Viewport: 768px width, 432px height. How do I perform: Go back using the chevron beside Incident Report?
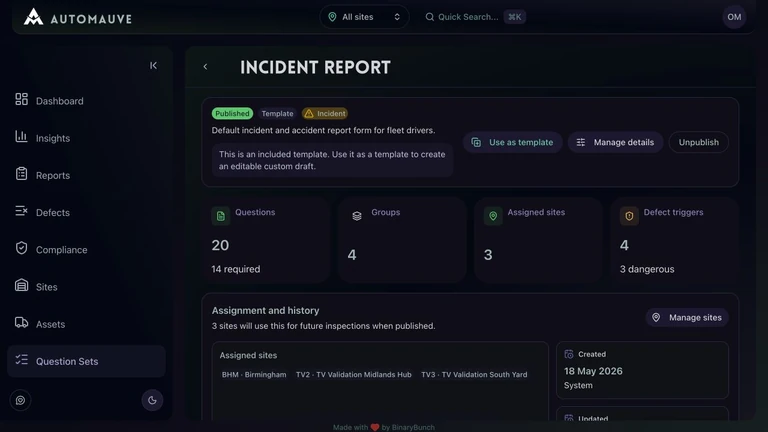coord(205,67)
